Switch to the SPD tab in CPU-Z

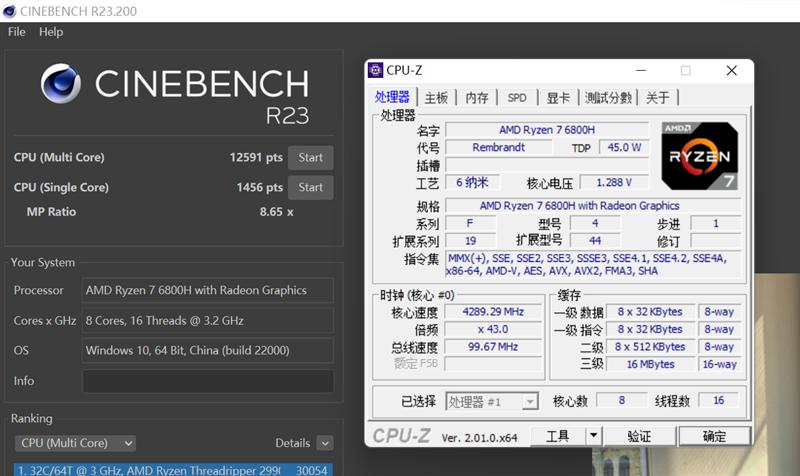point(517,97)
